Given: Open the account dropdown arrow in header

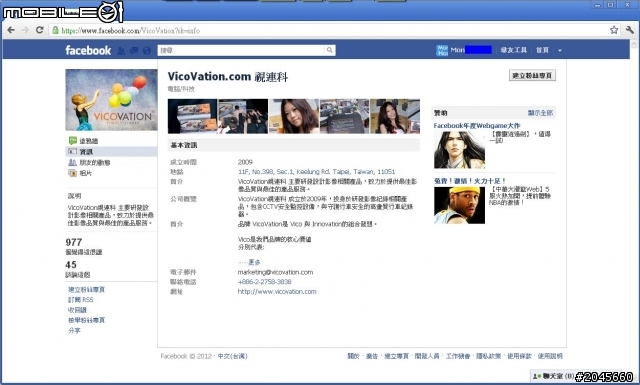Looking at the screenshot, I should coord(560,51).
